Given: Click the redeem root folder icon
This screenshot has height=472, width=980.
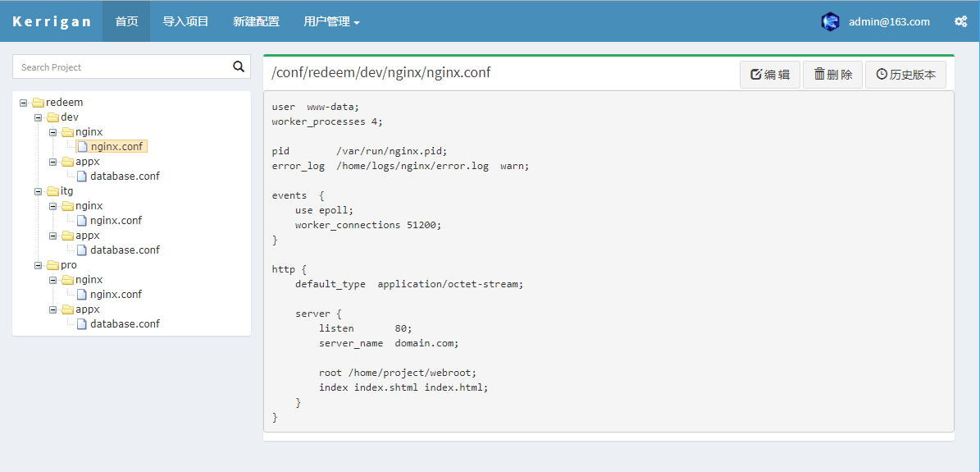Looking at the screenshot, I should point(38,103).
